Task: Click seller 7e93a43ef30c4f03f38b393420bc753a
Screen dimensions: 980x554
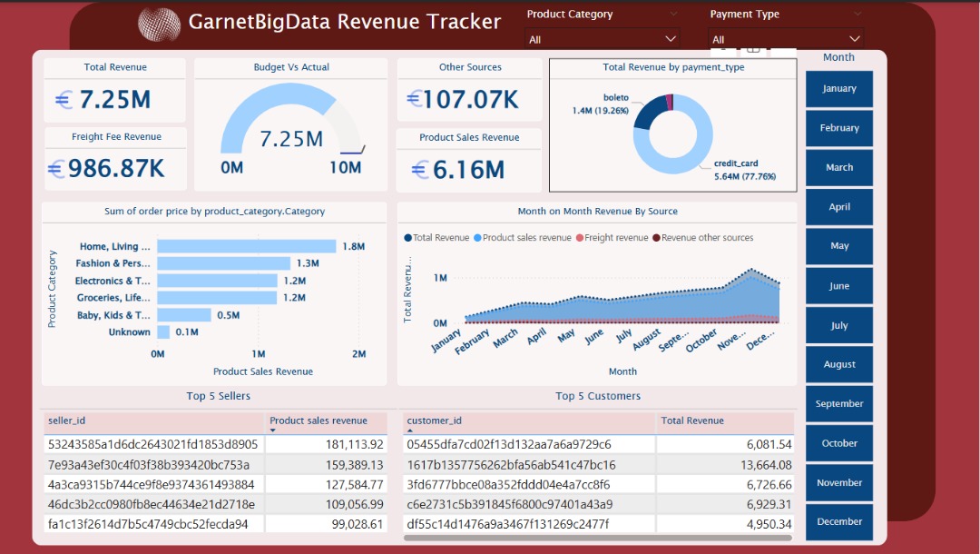Action: (x=149, y=465)
